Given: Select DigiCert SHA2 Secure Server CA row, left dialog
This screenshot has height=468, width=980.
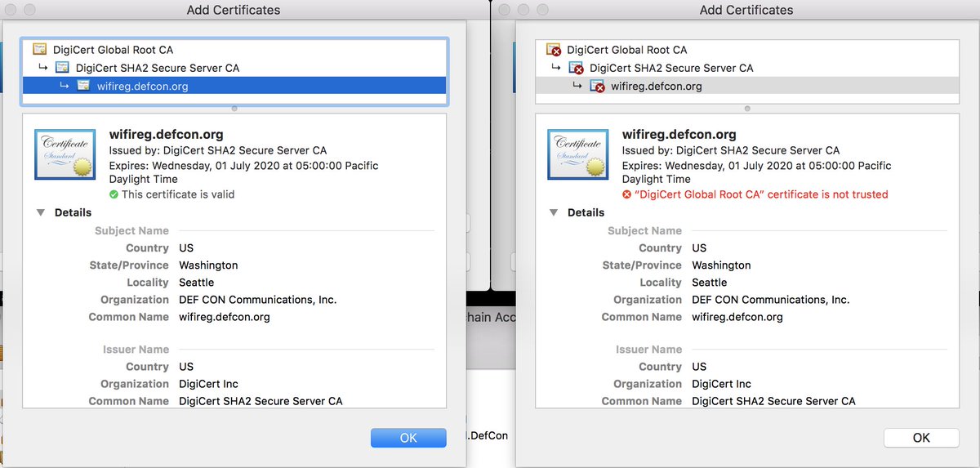Looking at the screenshot, I should 234,68.
